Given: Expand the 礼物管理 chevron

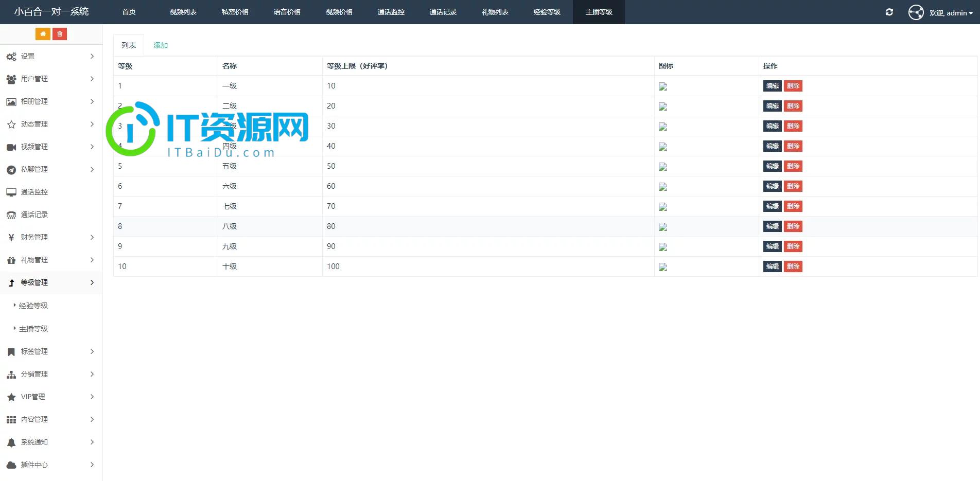Looking at the screenshot, I should (92, 260).
